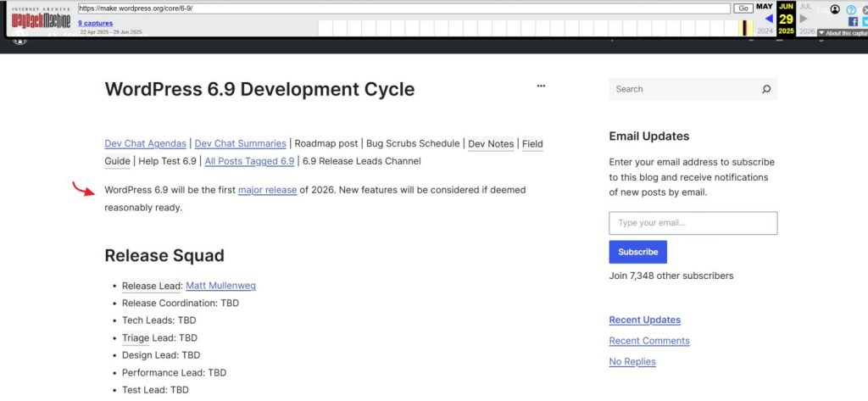
Task: Click Help Test 6.9 text
Action: pos(167,161)
